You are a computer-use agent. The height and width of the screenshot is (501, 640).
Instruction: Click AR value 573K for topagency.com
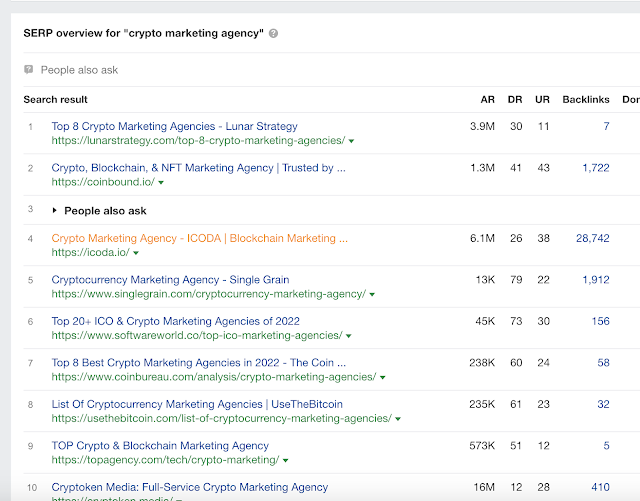pyautogui.click(x=482, y=445)
